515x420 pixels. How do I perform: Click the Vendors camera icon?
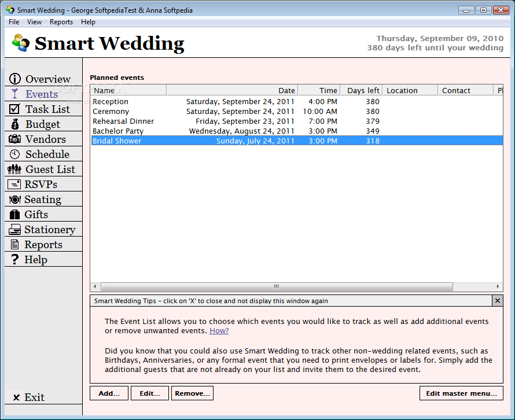pyautogui.click(x=14, y=139)
